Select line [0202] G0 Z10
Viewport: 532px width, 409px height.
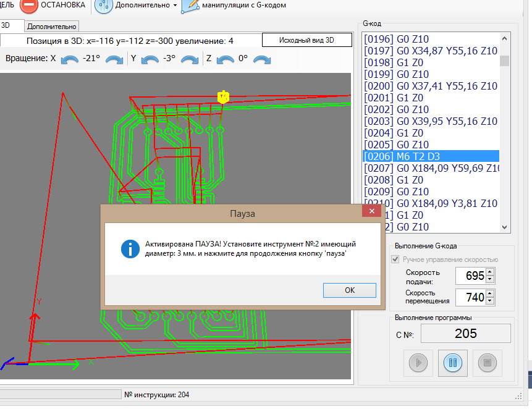pos(431,109)
